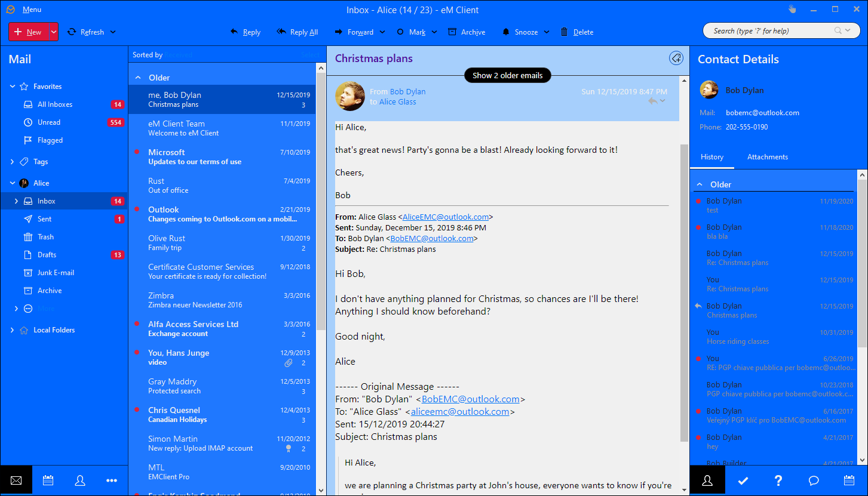Open the search options dropdown arrow
This screenshot has width=868, height=496.
pyautogui.click(x=848, y=31)
